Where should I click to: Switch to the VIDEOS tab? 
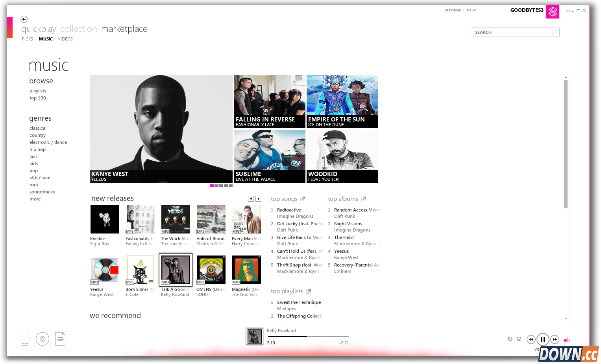[65, 39]
